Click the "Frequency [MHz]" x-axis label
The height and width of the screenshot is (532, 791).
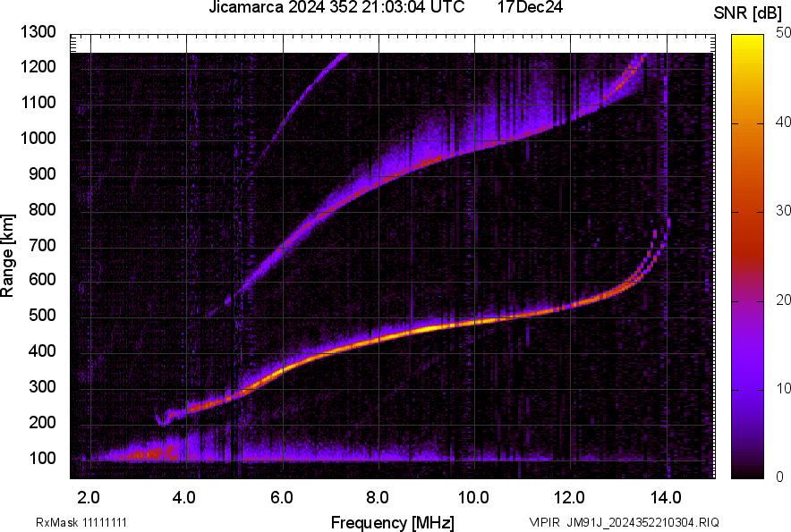[393, 523]
